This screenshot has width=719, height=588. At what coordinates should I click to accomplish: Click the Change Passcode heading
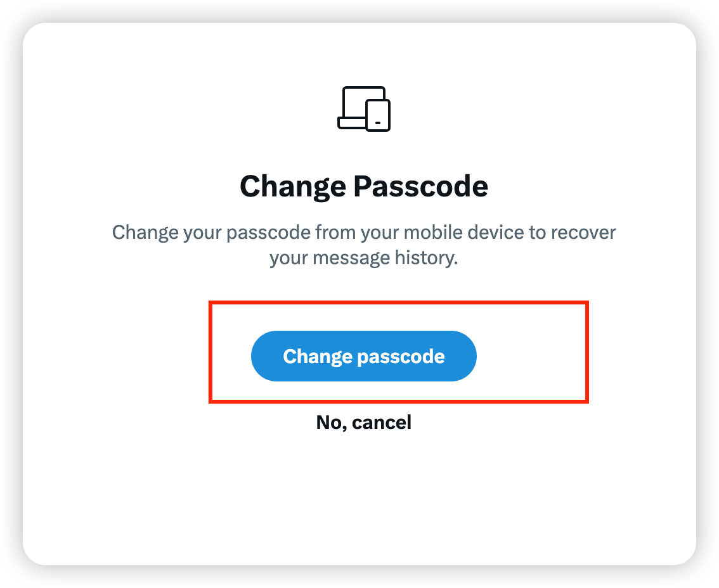(x=363, y=186)
